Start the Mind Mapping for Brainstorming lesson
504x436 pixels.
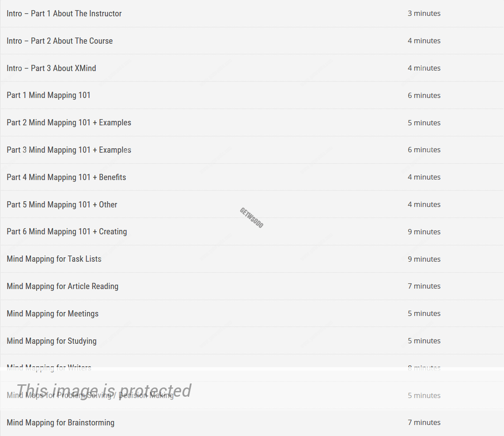61,423
